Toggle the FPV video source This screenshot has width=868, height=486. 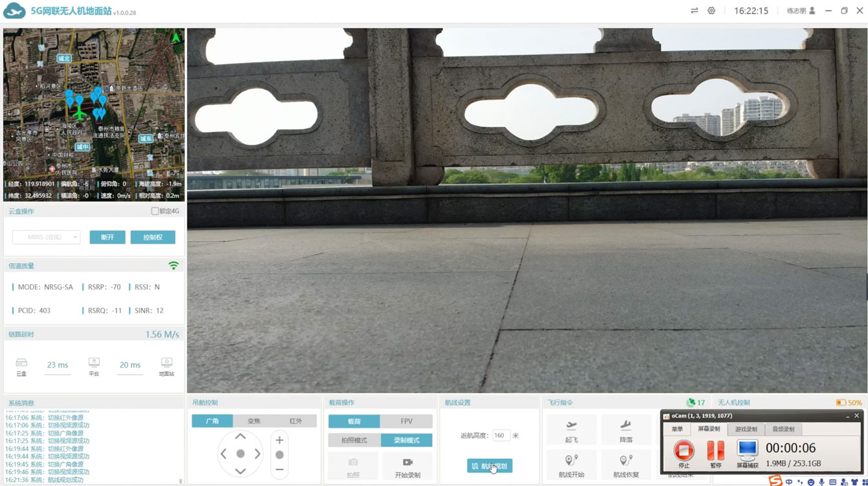point(406,421)
